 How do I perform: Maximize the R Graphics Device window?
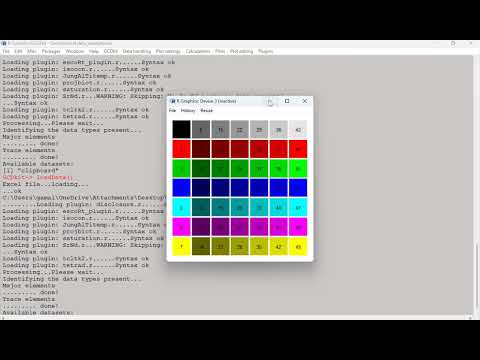coord(287,101)
